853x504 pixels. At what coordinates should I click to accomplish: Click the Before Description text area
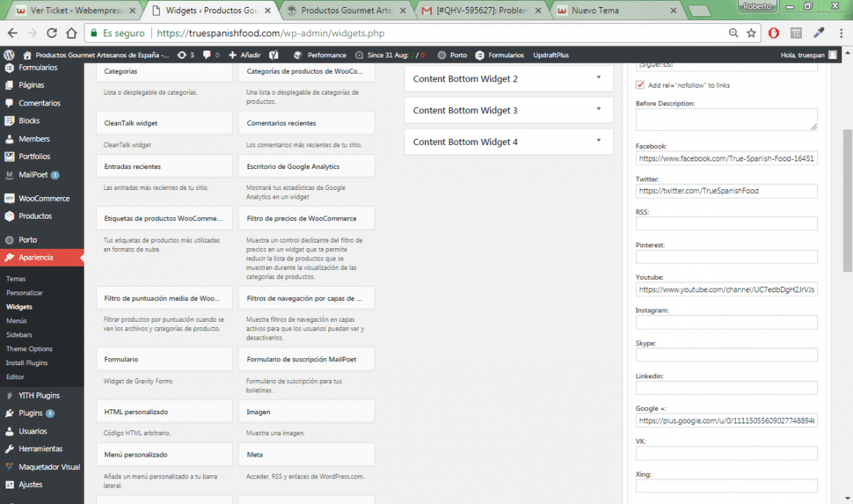click(727, 119)
